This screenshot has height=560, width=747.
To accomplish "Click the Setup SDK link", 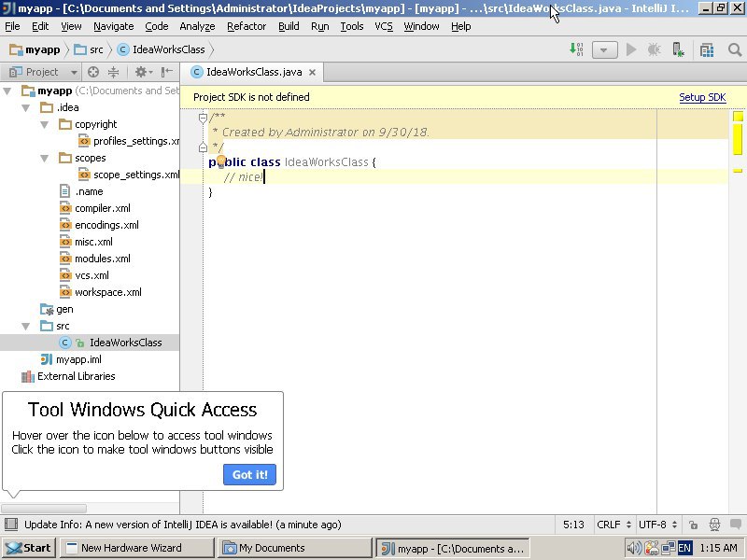I will [x=702, y=97].
